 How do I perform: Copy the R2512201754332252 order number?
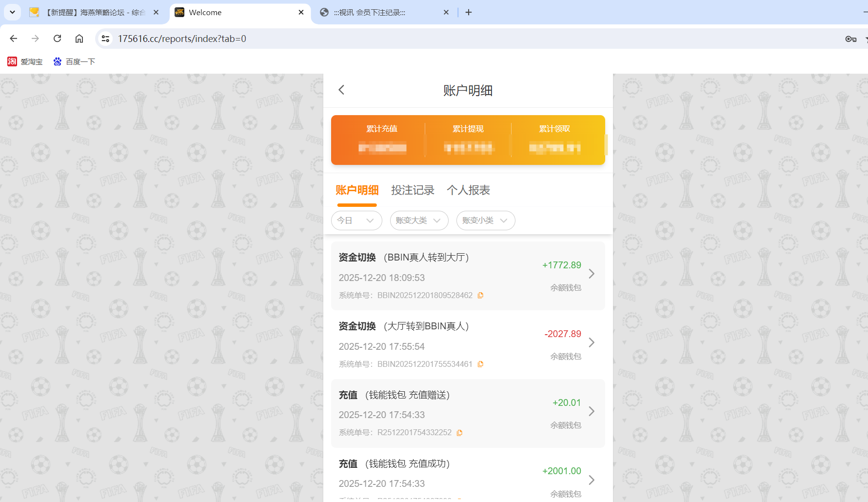click(x=459, y=433)
